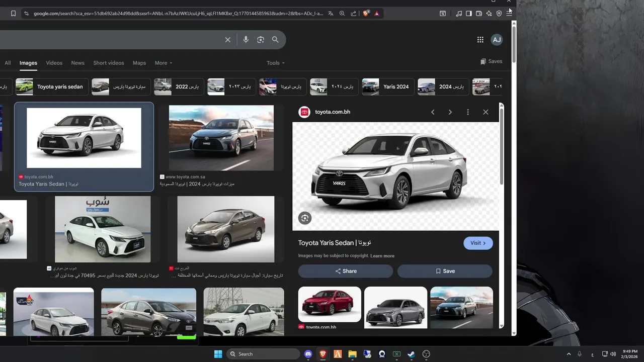Click the large silver Yaris preview image
644x362 pixels.
pos(396,176)
